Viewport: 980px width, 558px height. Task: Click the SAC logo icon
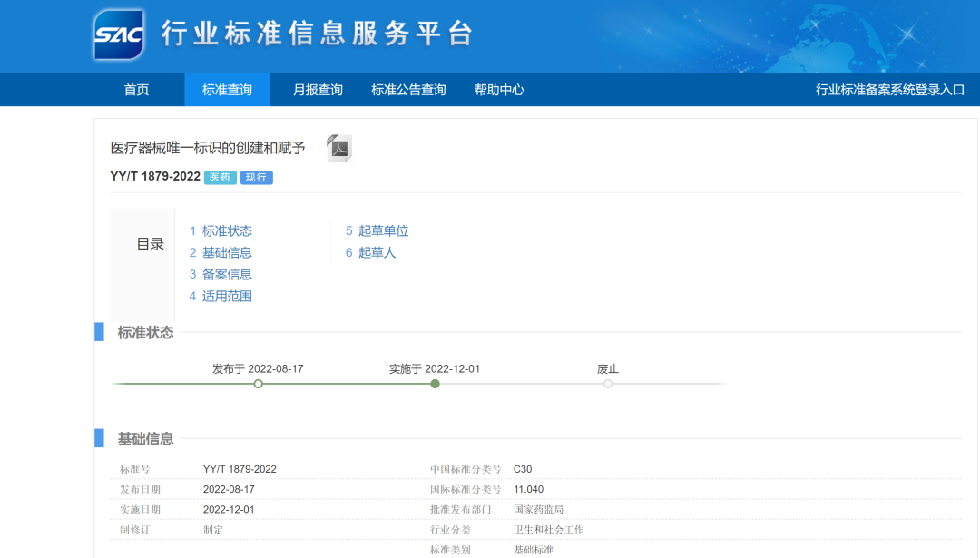(119, 35)
